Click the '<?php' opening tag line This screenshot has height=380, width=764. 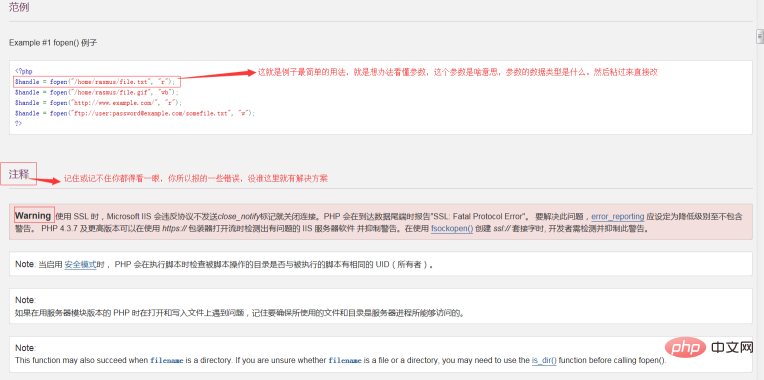click(23, 71)
